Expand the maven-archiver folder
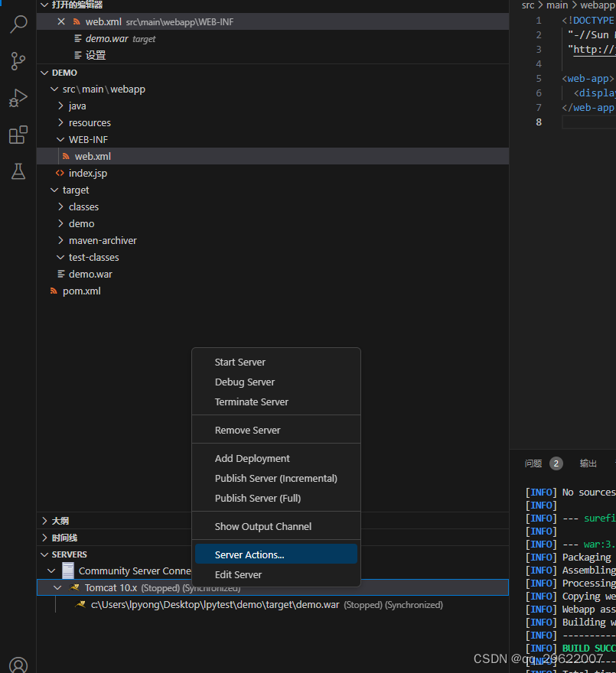 pyautogui.click(x=60, y=240)
